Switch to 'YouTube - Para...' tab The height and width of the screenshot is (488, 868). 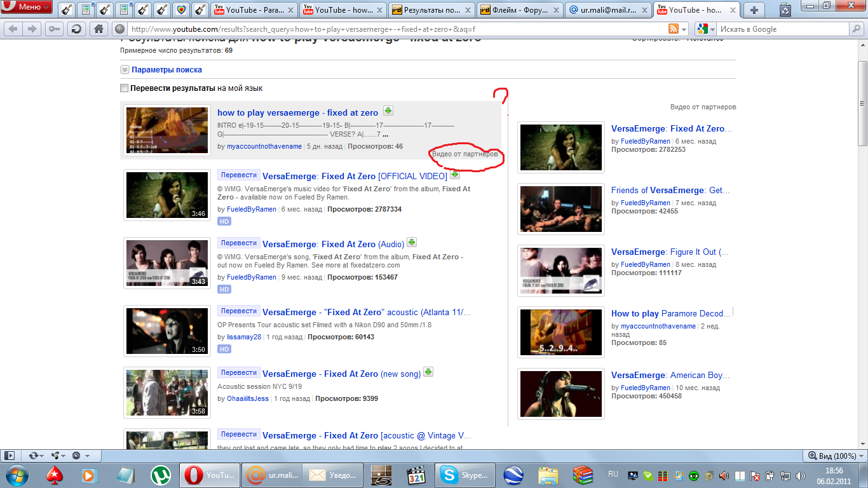pyautogui.click(x=253, y=10)
